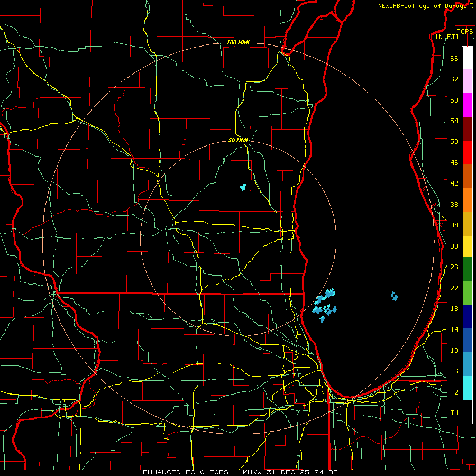Click the legend value "66"
Screen dimensions: 476x476
(454, 58)
